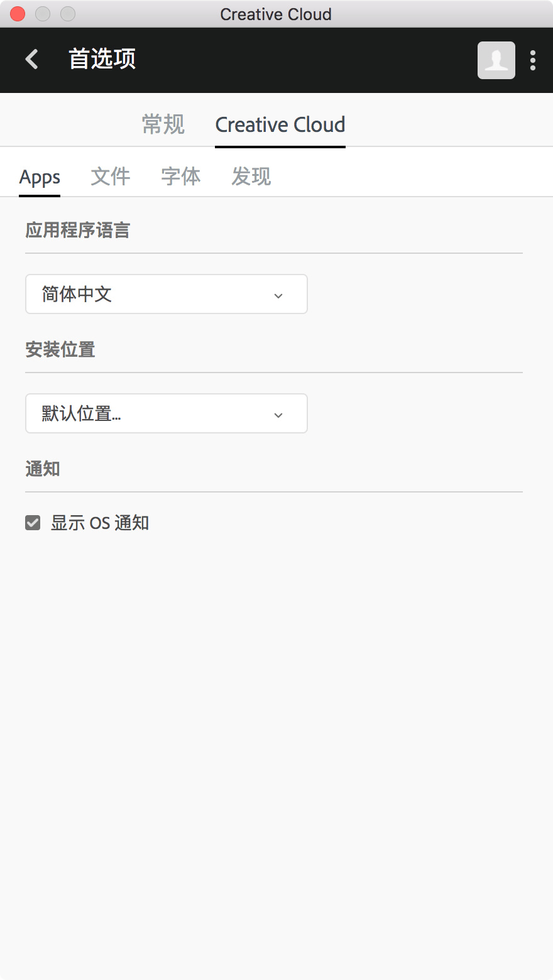Switch to the 字体 sub-tab
Screen dimensions: 553x980
181,177
